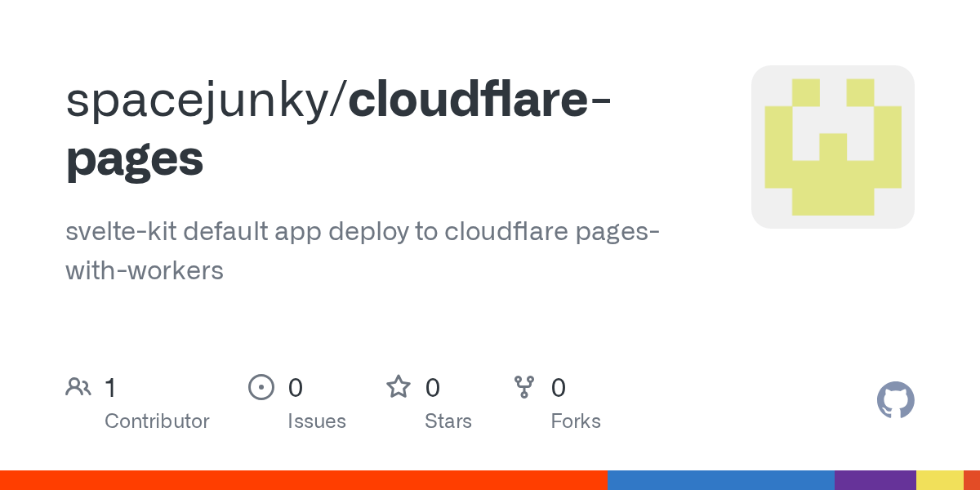
Task: Expand the Stars breakdown
Action: click(448, 421)
